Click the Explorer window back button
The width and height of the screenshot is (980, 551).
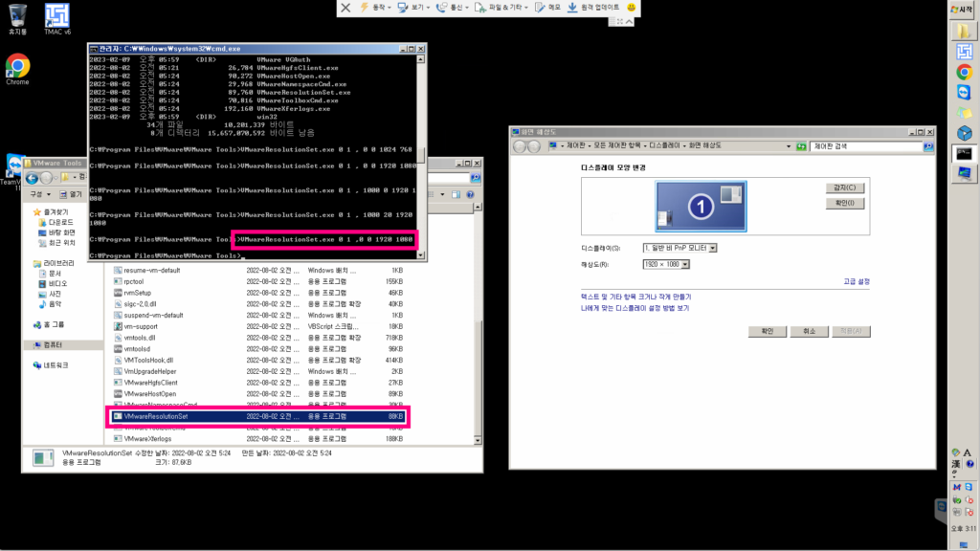[32, 178]
